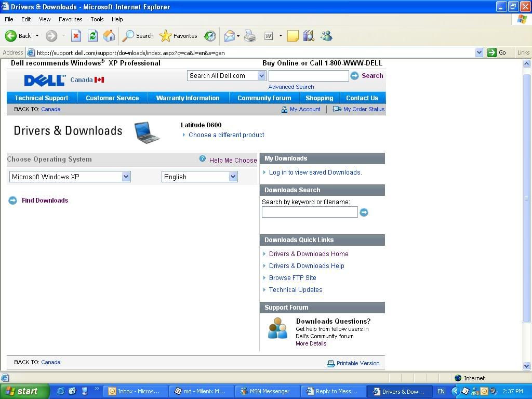Viewport: 532px width, 399px height.
Task: Expand the Edit button dropdown arrow
Action: click(x=281, y=36)
